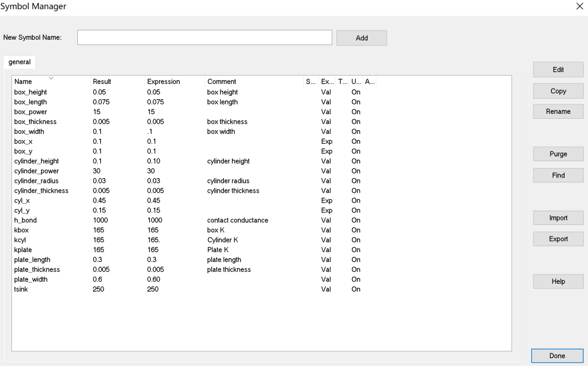Select the box_y symbol
Image resolution: width=588 pixels, height=366 pixels.
coord(23,151)
